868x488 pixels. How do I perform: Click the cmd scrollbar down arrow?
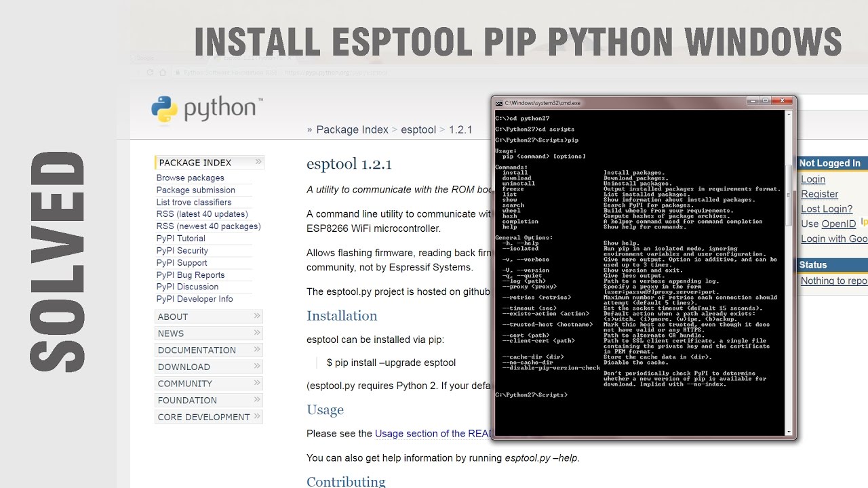click(788, 431)
